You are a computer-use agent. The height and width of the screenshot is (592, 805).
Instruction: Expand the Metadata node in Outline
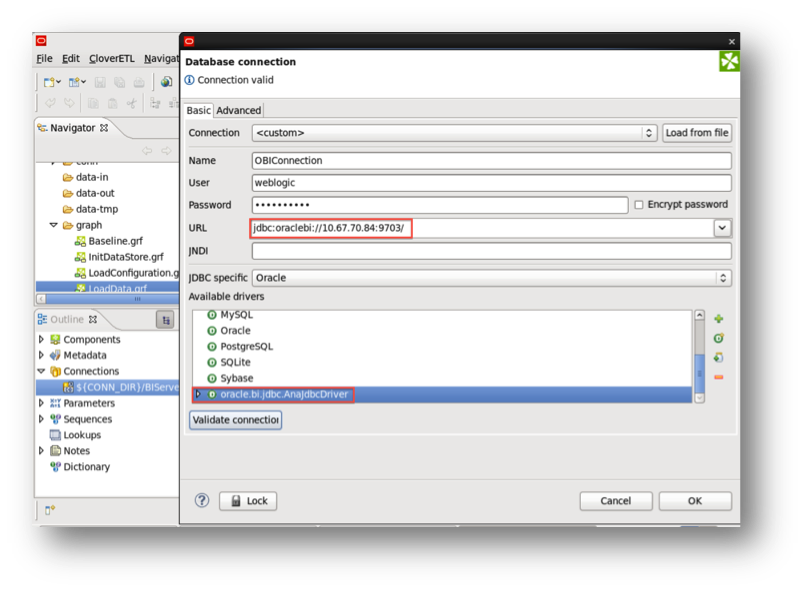point(42,355)
